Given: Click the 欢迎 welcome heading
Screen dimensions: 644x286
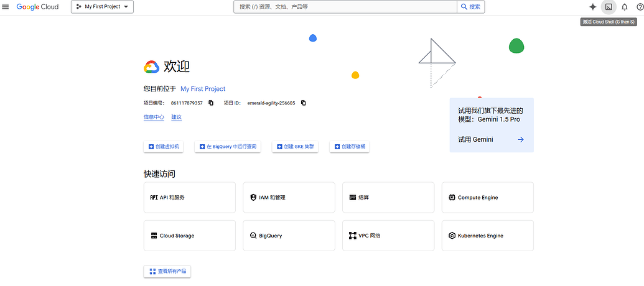Looking at the screenshot, I should click(177, 67).
